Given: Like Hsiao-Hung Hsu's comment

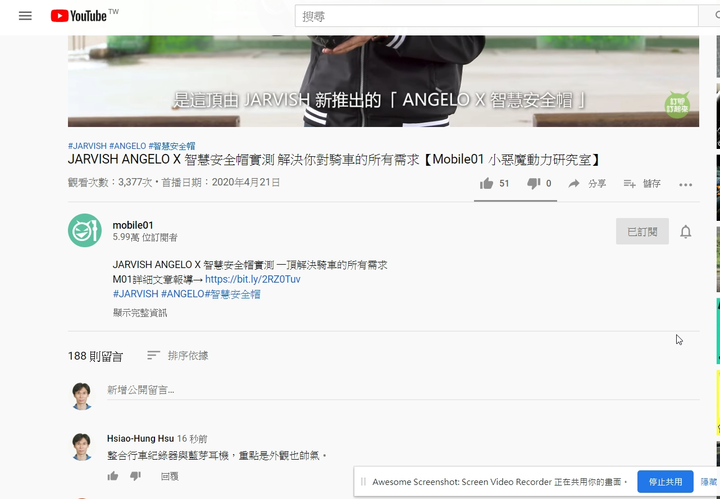Looking at the screenshot, I should point(113,476).
